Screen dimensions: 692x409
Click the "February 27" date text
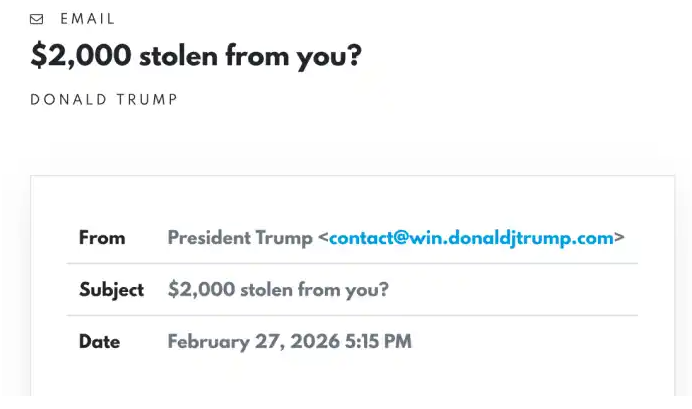(220, 342)
